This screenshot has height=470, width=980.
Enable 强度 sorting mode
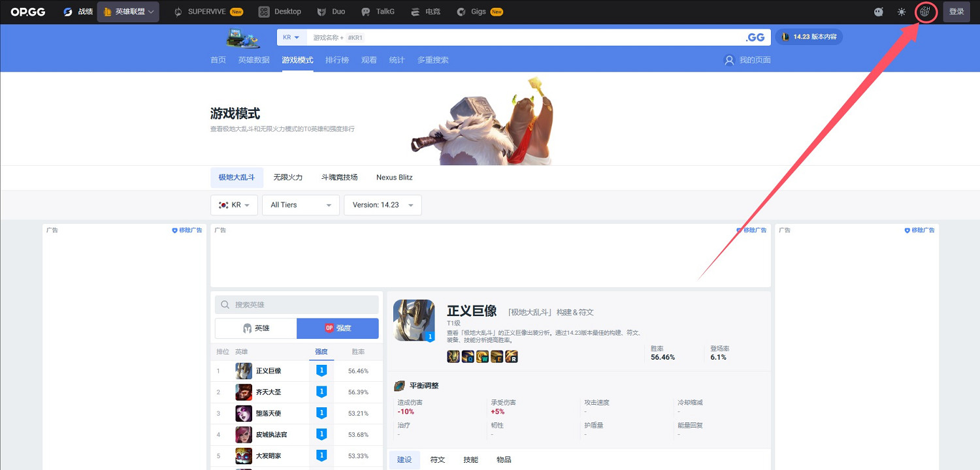coord(338,328)
